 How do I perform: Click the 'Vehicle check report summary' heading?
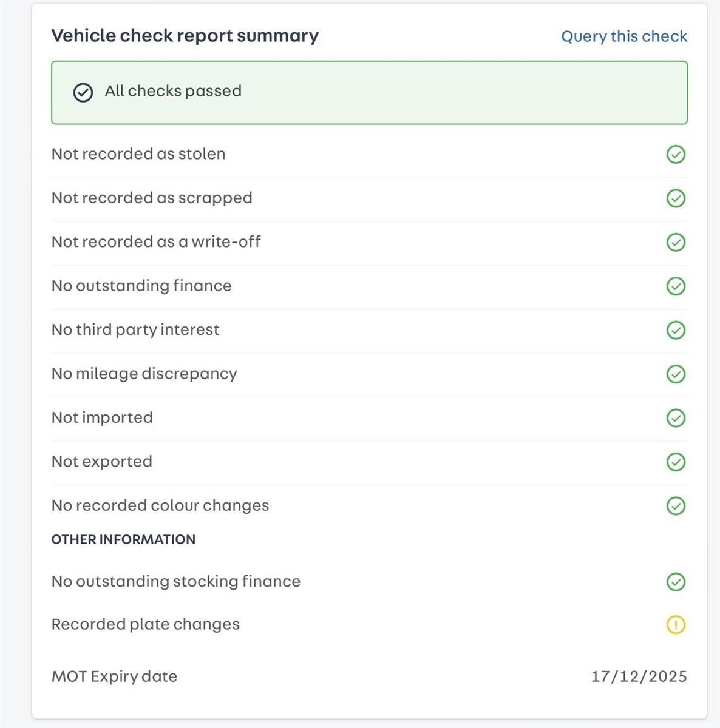click(x=185, y=36)
